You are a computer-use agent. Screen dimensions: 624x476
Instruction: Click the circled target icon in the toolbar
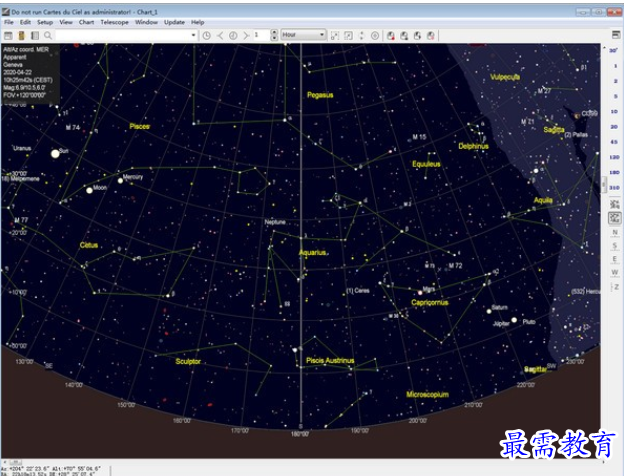coord(375,35)
